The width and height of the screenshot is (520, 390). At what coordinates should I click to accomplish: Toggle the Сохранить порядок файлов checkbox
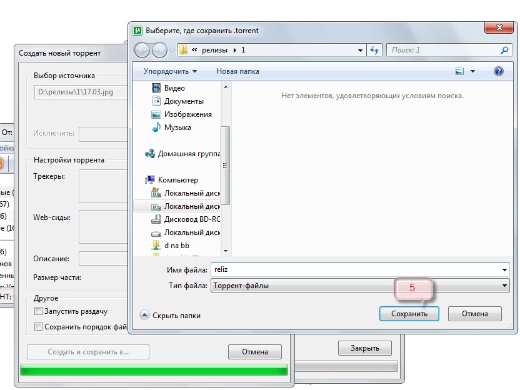(x=38, y=327)
